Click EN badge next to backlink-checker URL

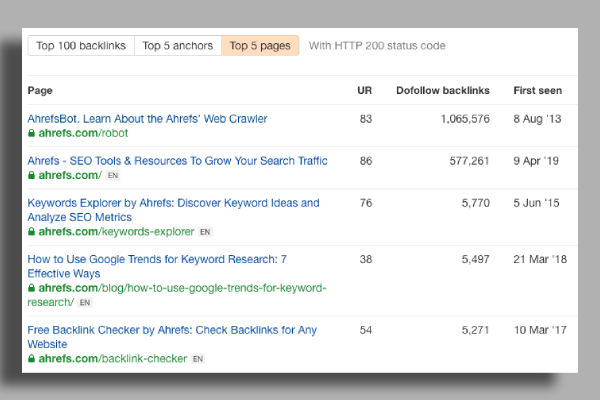198,359
